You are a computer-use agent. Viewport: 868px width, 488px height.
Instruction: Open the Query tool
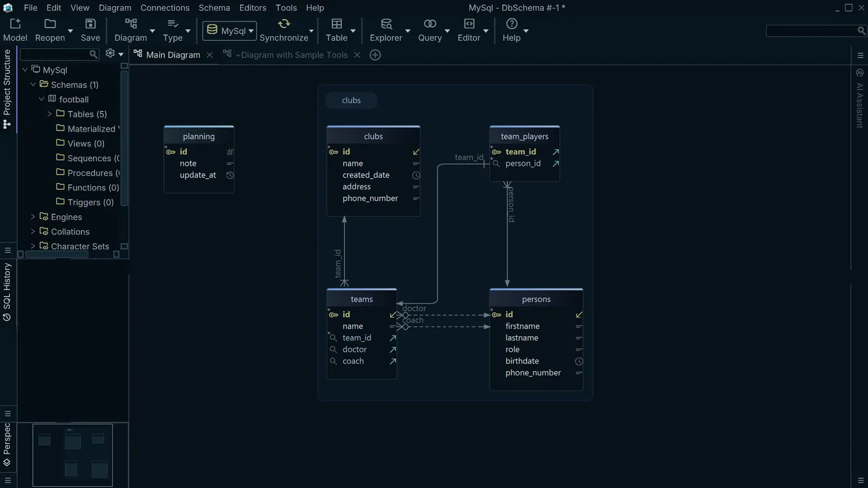[x=429, y=28]
